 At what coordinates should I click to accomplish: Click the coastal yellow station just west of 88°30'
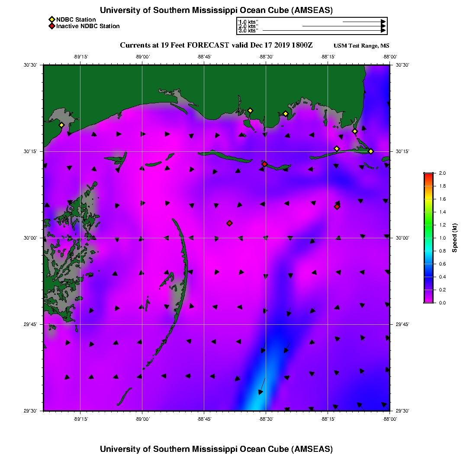(x=250, y=111)
